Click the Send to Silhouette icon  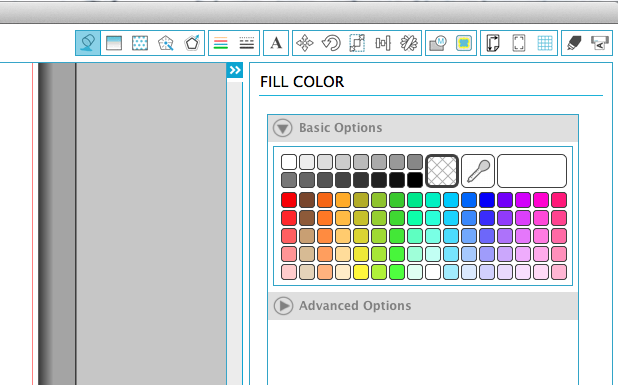[x=600, y=43]
